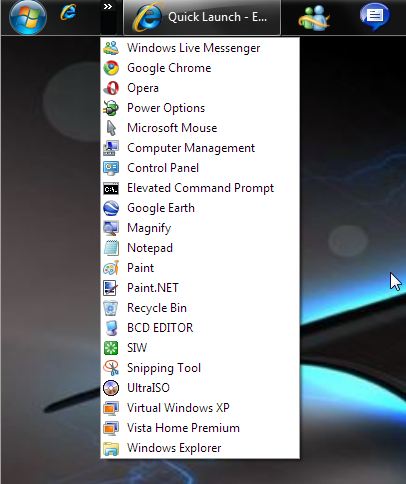Start SIW via its label

click(137, 348)
